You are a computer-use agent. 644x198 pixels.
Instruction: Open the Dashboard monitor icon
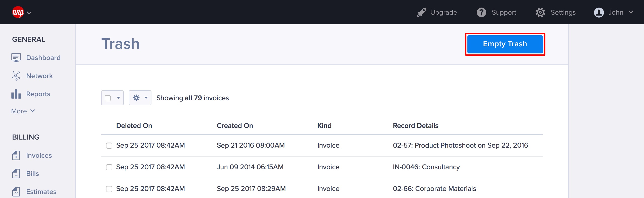pyautogui.click(x=16, y=58)
